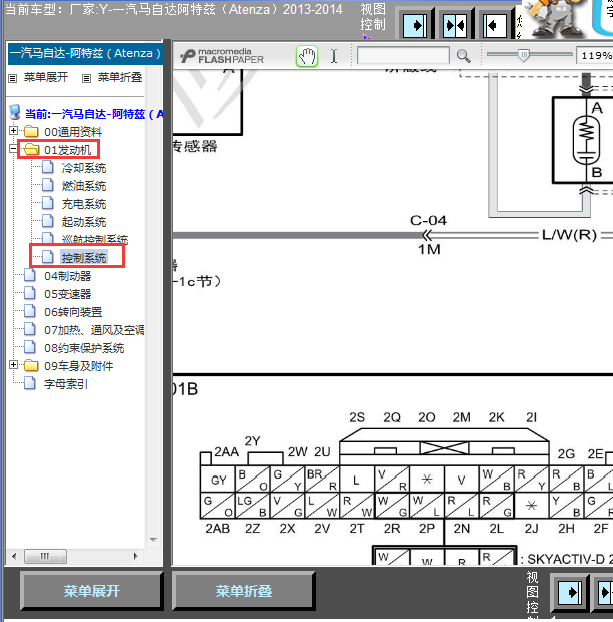Expand the 00通用资料 tree node
Screen dimensions: 613x622
click(13, 131)
